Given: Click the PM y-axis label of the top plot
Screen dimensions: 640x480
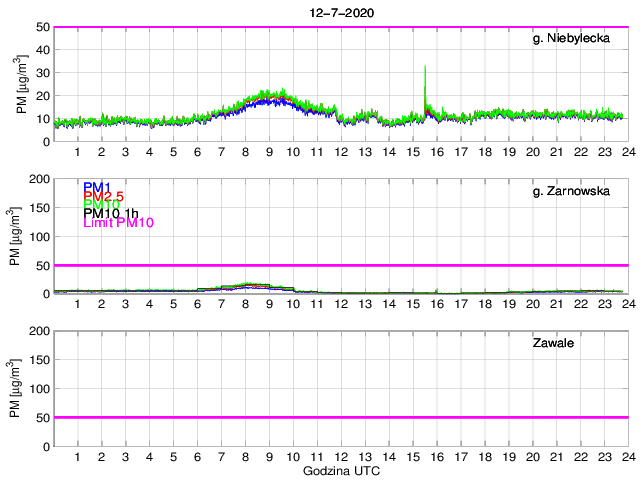Looking at the screenshot, I should [x=22, y=84].
